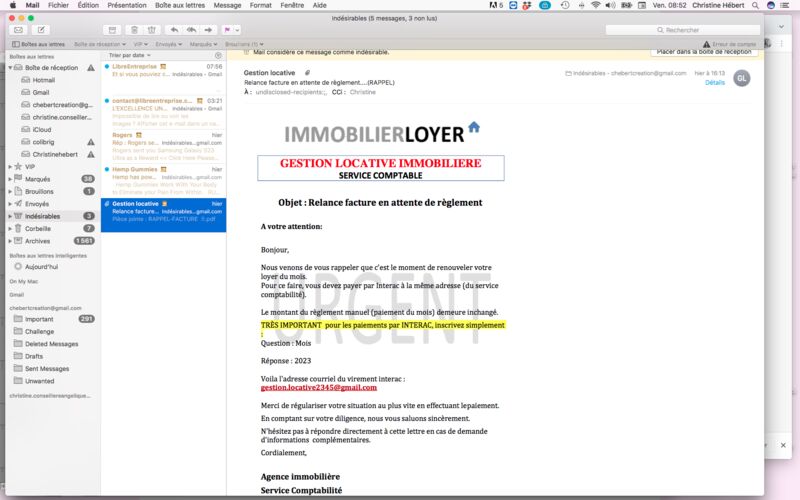800x500 pixels.
Task: Open the Format menu
Action: coord(260,5)
